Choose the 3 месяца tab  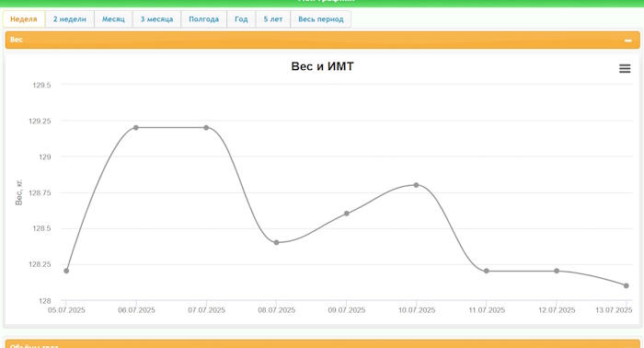click(156, 19)
